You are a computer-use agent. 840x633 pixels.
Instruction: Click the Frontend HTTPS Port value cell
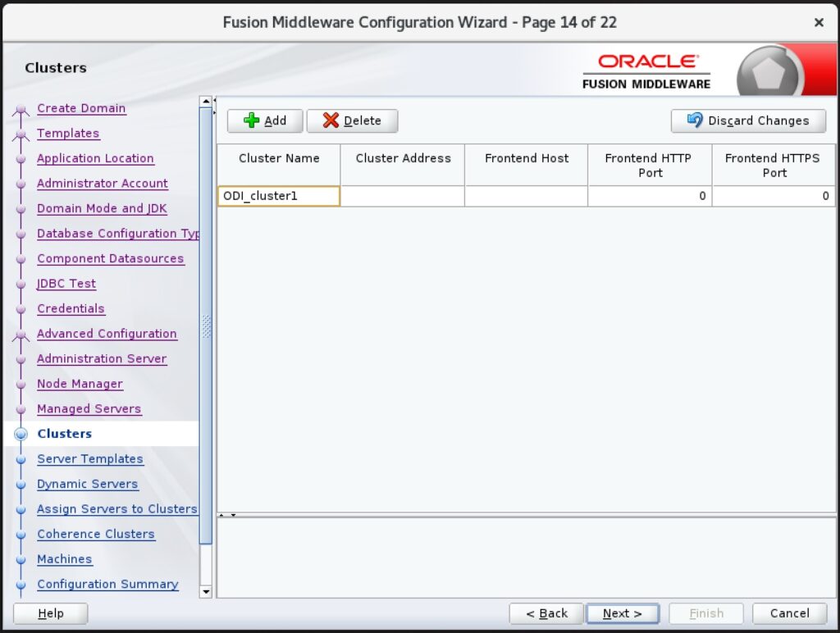774,196
